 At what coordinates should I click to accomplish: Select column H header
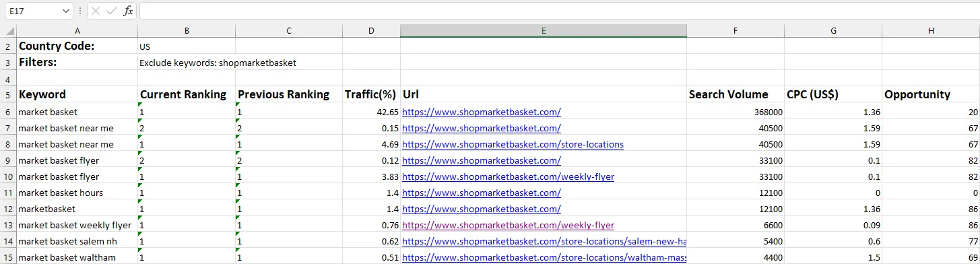click(931, 31)
